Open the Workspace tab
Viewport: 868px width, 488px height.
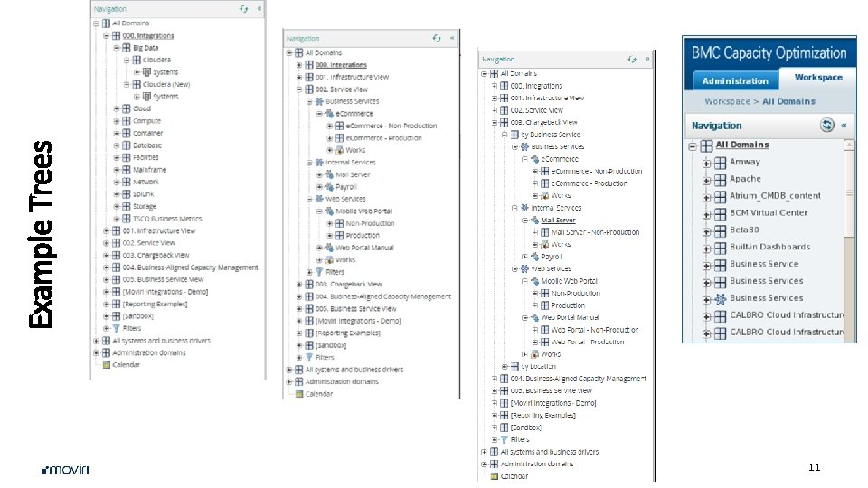[818, 78]
